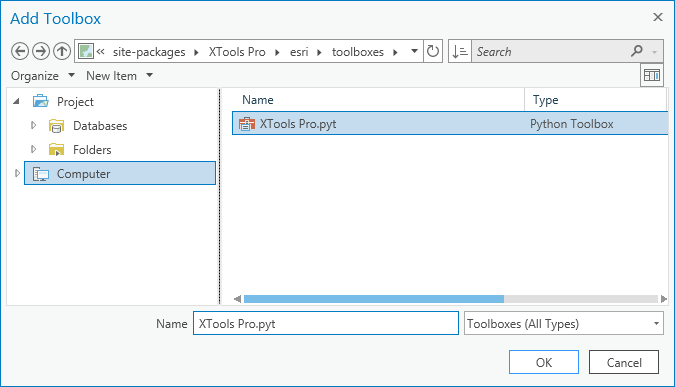Open the New Item menu

(x=119, y=76)
